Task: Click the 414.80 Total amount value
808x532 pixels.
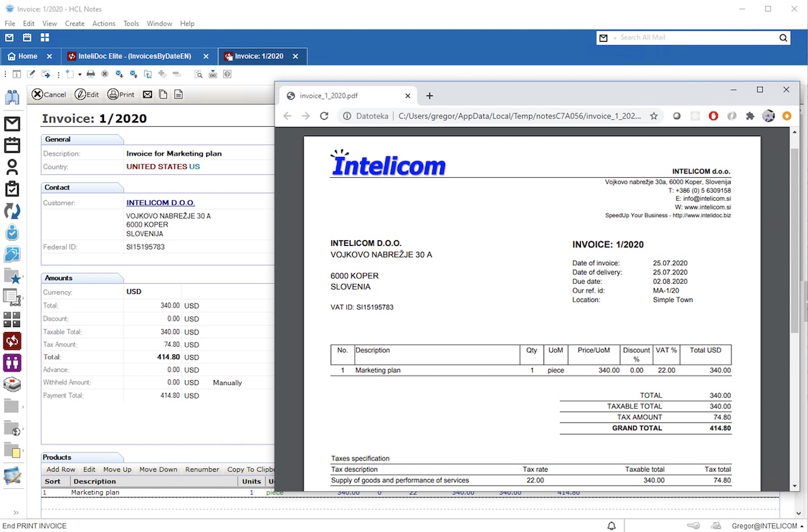Action: coord(168,357)
